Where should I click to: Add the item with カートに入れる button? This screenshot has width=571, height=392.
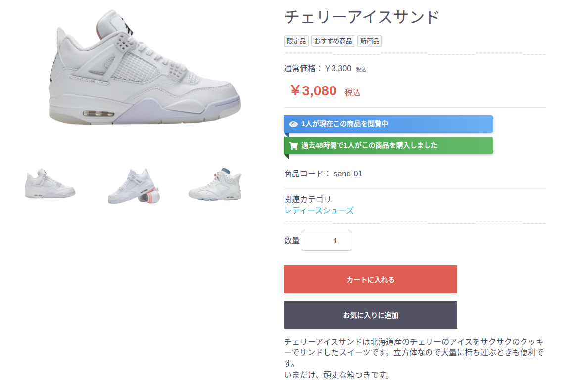coord(370,279)
